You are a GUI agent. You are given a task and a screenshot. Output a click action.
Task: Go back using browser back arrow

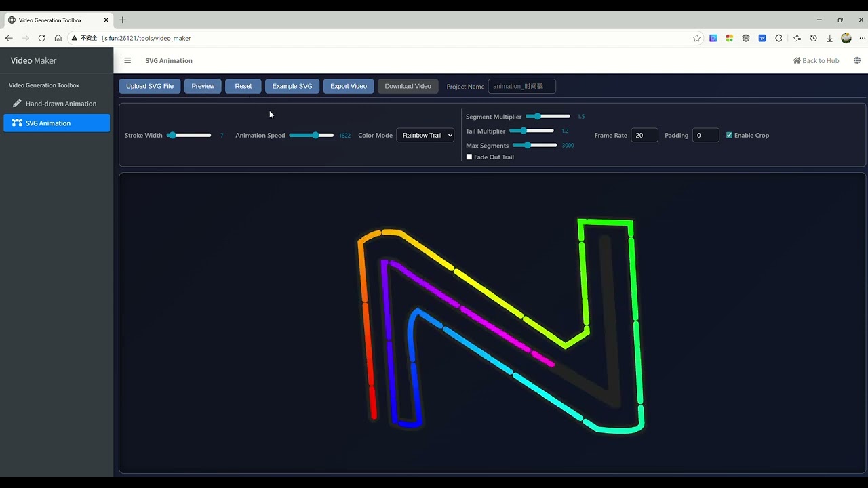point(9,38)
